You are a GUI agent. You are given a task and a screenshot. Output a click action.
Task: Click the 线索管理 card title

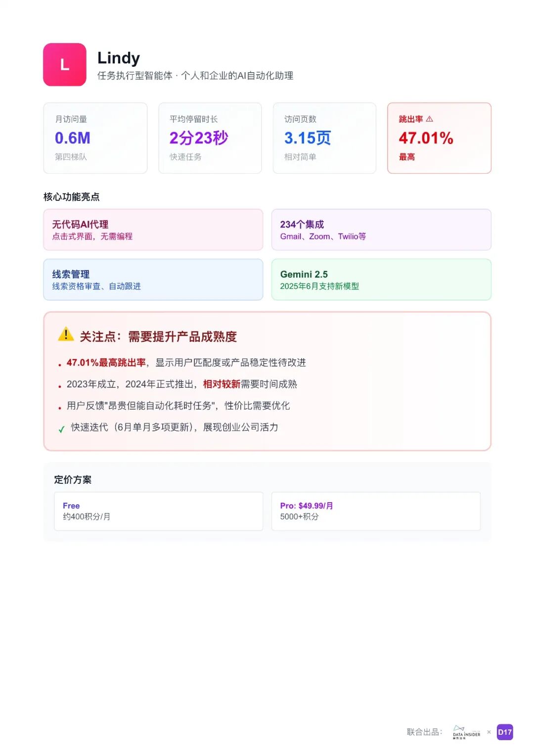pyautogui.click(x=71, y=274)
